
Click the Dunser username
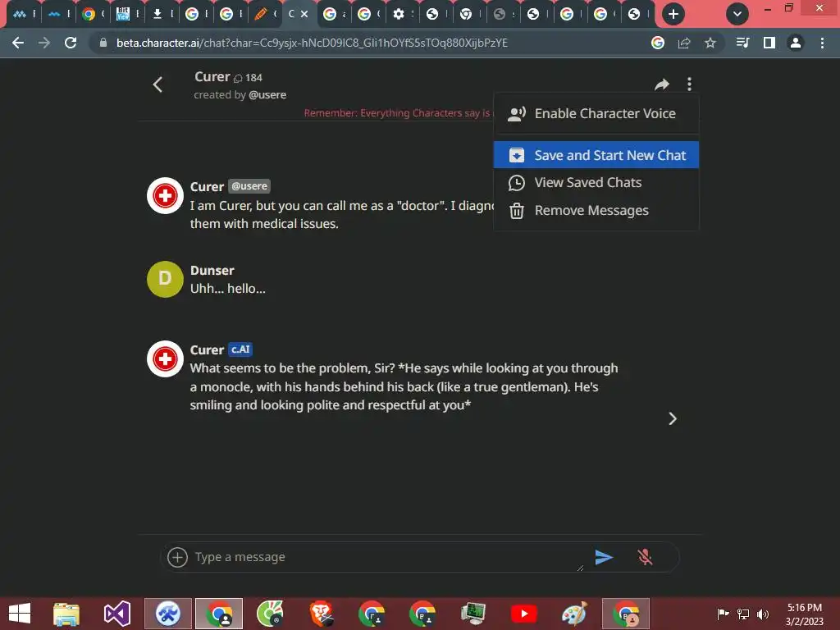coord(212,271)
